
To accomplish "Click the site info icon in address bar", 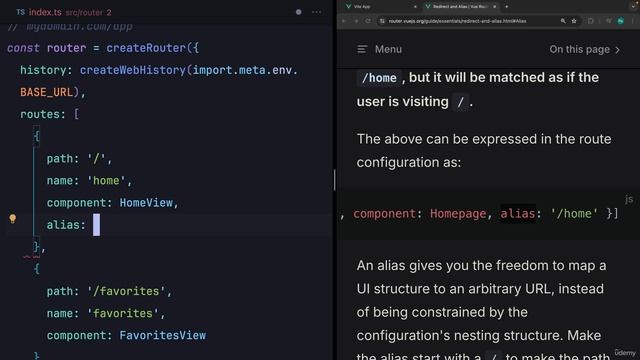I will click(382, 21).
